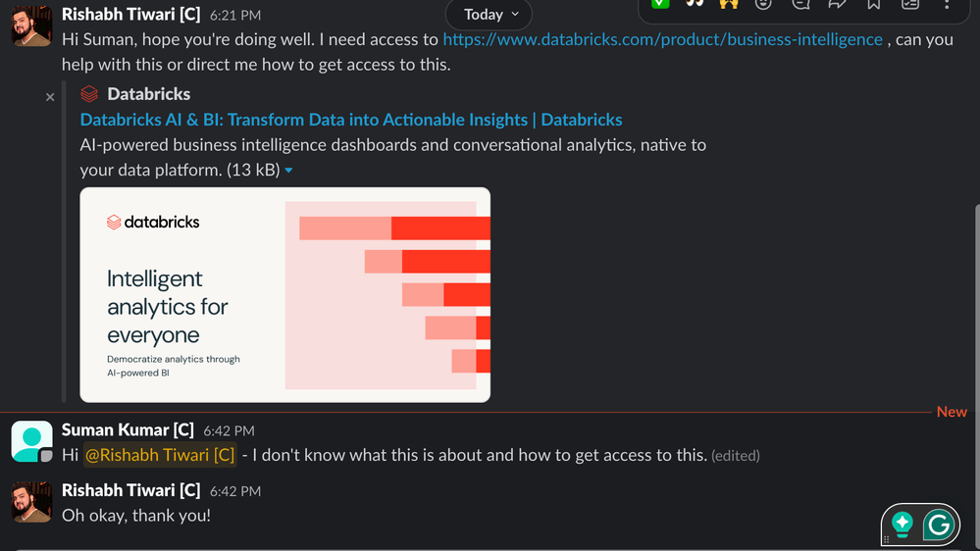Open Suman Kumar's profile avatar
Viewport: 980px width, 551px height.
pos(31,442)
